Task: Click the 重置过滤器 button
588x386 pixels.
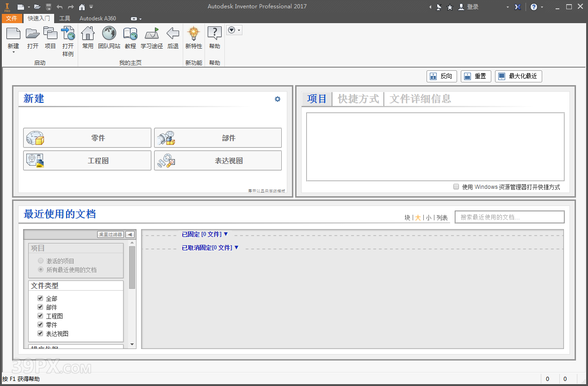Action: tap(111, 235)
